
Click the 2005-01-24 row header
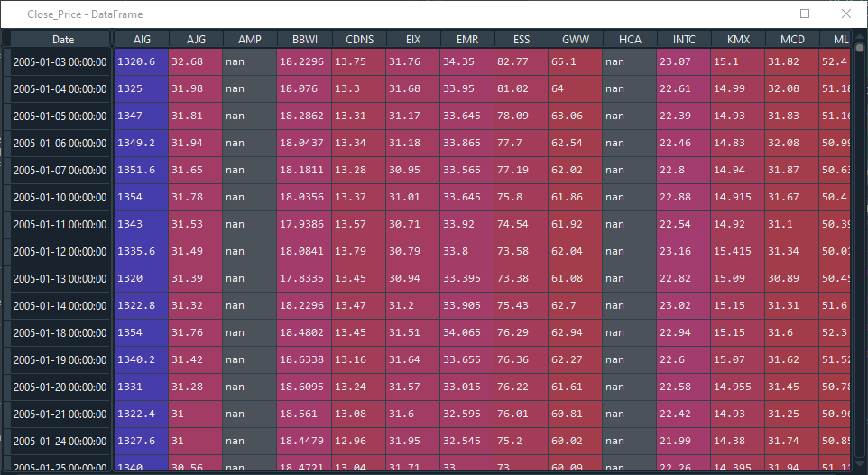(x=60, y=442)
